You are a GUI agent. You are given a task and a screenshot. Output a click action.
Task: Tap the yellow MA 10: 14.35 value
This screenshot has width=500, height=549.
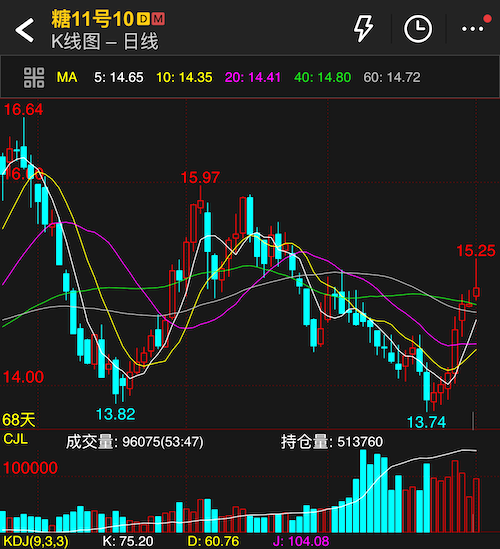[x=184, y=77]
